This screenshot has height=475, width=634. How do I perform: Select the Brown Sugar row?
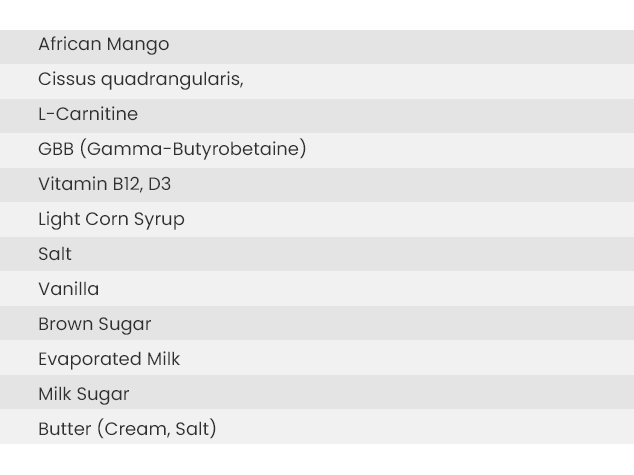point(317,323)
